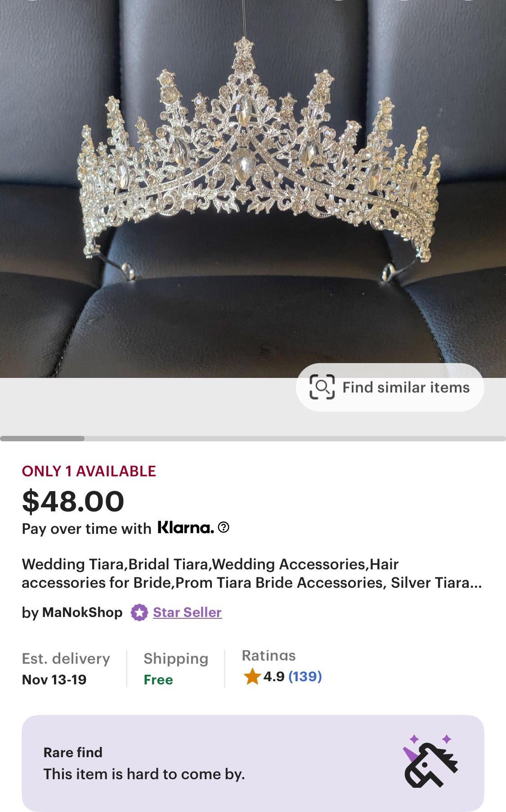The height and width of the screenshot is (812, 506).
Task: Click the 4.9 rating score
Action: click(x=273, y=676)
